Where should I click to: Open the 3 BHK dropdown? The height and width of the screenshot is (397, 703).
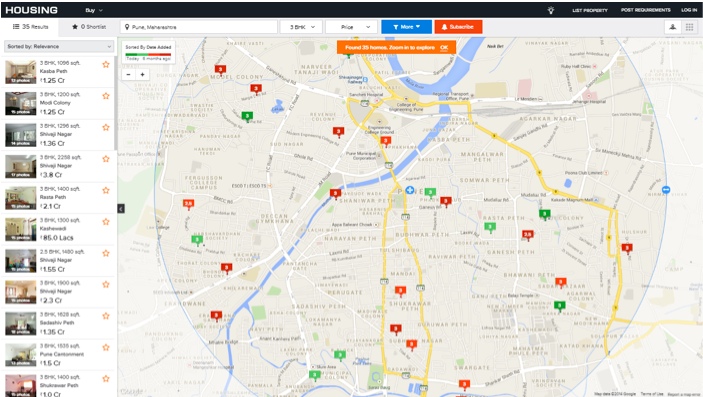tap(301, 27)
